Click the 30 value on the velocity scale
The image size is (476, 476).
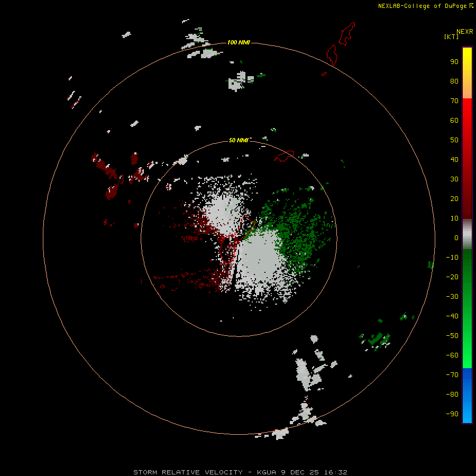tap(454, 179)
